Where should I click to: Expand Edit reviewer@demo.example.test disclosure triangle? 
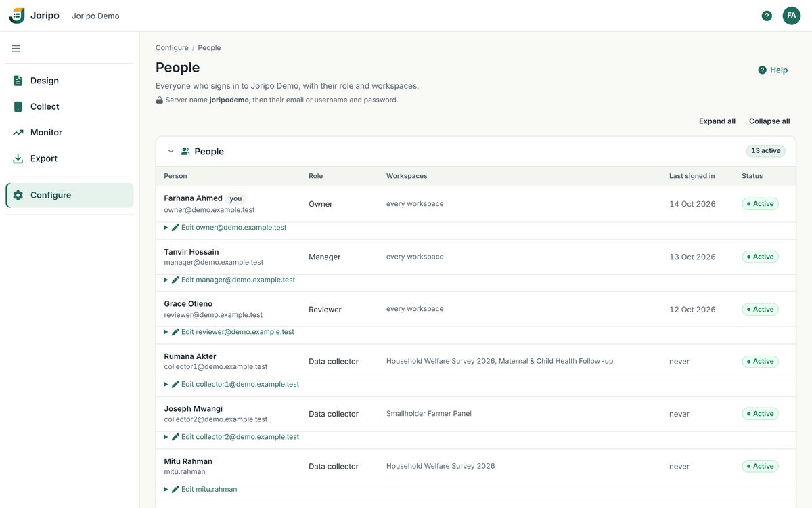coord(166,332)
